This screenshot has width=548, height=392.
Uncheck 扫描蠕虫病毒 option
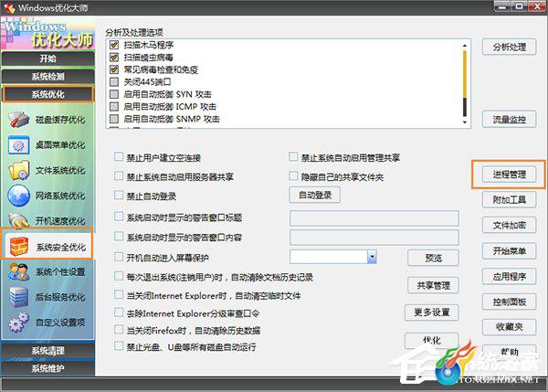[x=114, y=57]
